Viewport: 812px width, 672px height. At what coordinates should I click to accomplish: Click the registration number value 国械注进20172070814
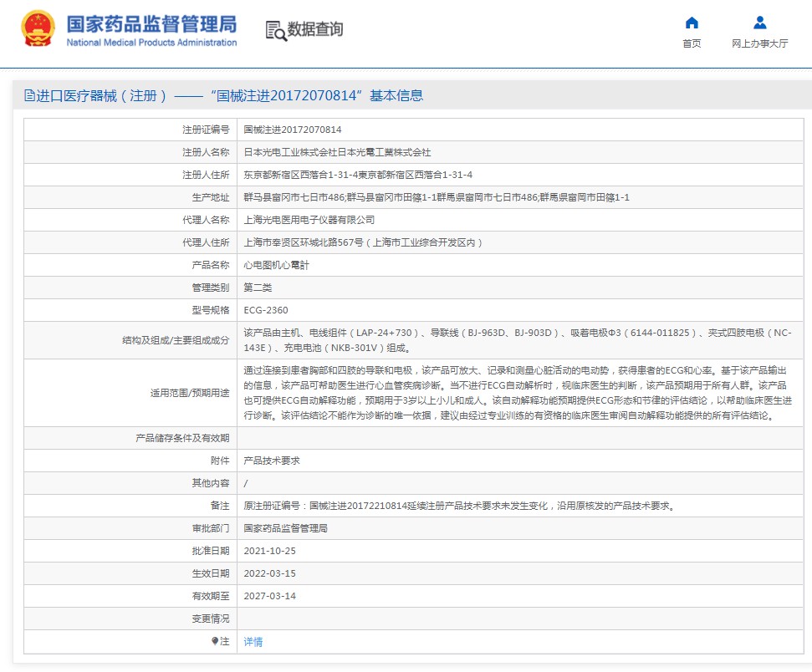pos(292,130)
